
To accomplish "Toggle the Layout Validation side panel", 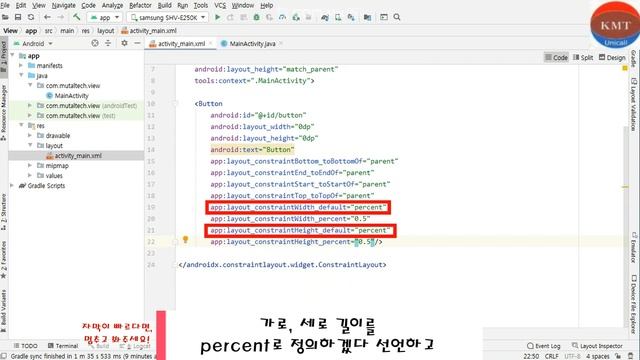I will pyautogui.click(x=633, y=104).
